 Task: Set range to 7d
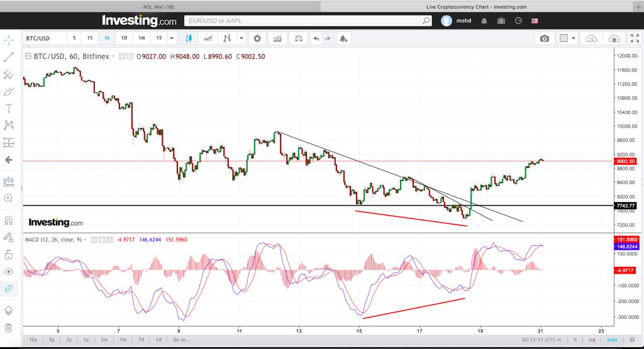tap(141, 340)
